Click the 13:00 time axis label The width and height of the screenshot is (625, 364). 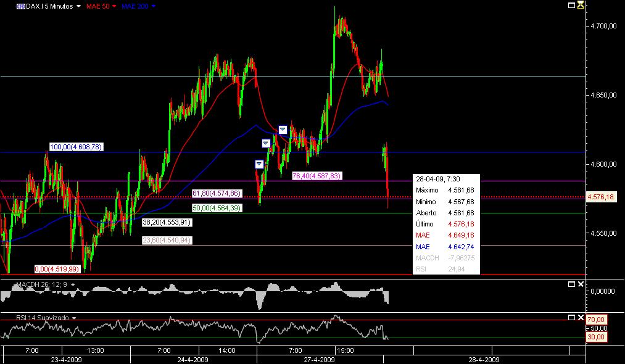point(95,350)
